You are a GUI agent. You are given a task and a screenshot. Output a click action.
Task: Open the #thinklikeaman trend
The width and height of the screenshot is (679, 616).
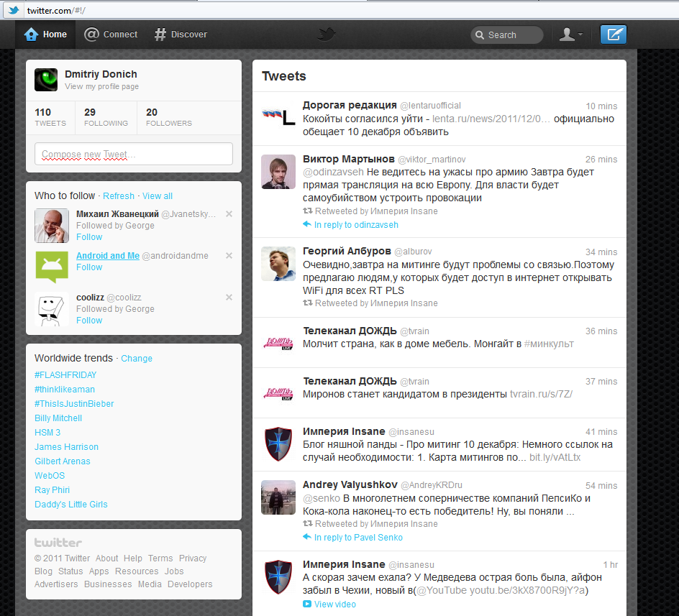pos(65,389)
